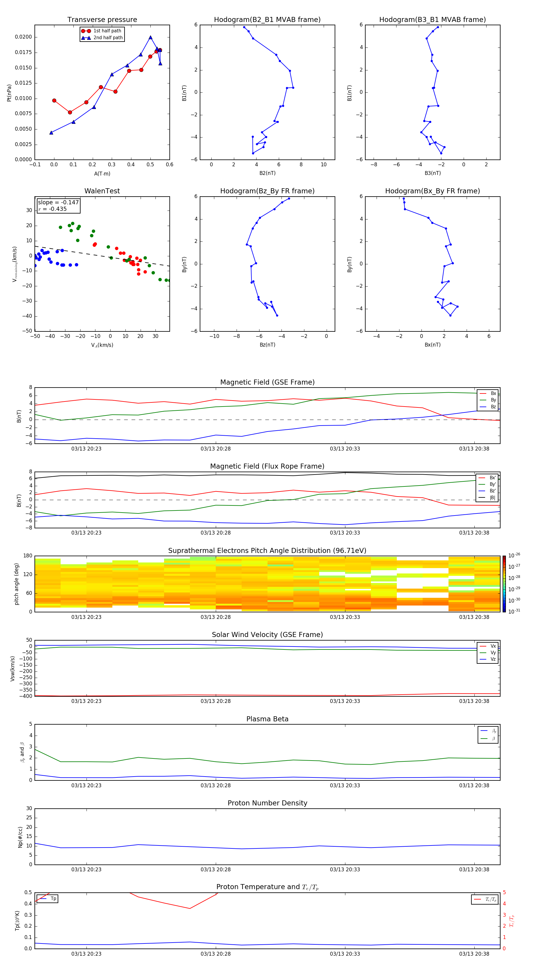Click the "r = -0.435" annotation
This screenshot has height=980, width=535.
coord(52,209)
